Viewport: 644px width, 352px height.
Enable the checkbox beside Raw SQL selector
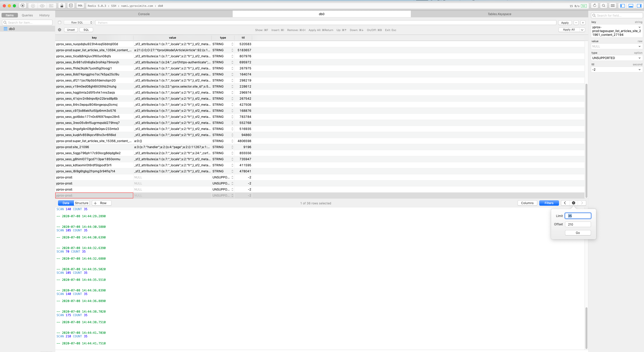60,22
